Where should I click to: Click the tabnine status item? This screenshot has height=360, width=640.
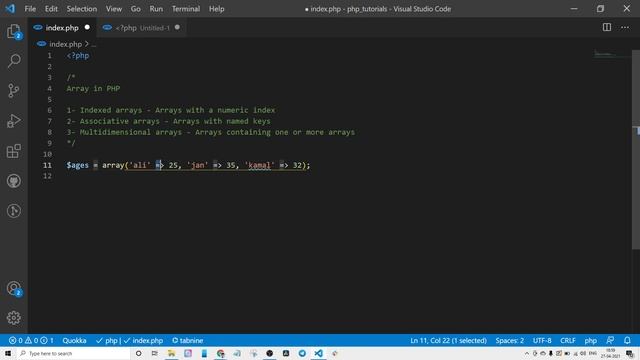click(x=187, y=340)
